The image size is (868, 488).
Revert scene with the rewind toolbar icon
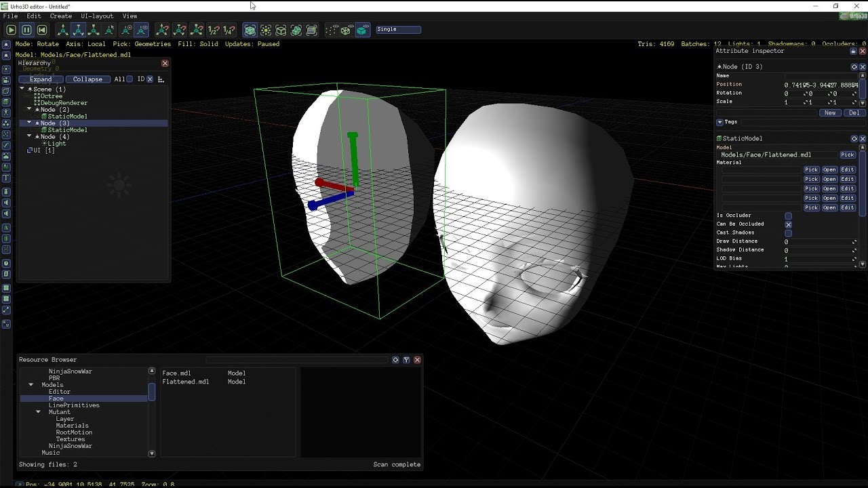pyautogui.click(x=42, y=30)
